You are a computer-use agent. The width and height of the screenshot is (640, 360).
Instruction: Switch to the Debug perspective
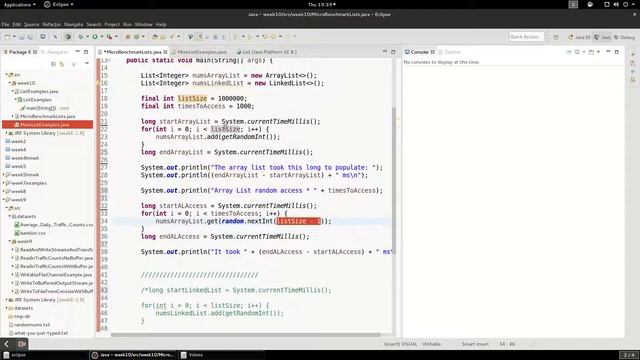coord(624,37)
